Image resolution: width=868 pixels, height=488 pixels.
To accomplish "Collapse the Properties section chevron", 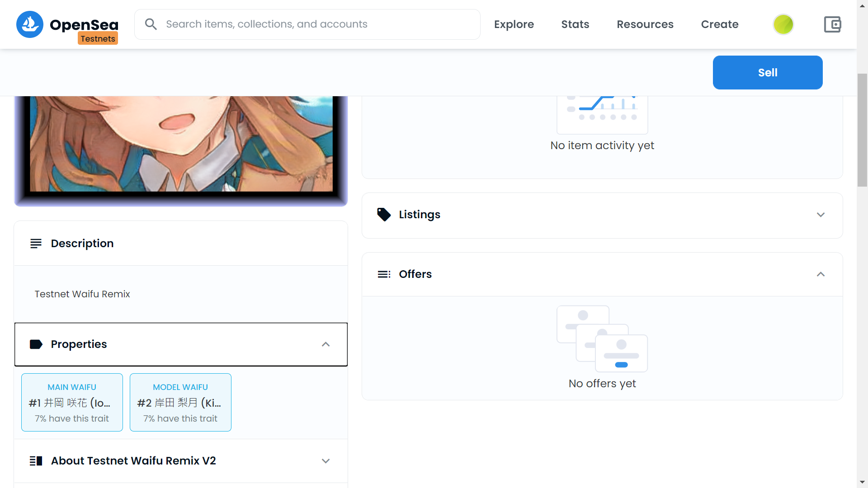I will (x=326, y=344).
